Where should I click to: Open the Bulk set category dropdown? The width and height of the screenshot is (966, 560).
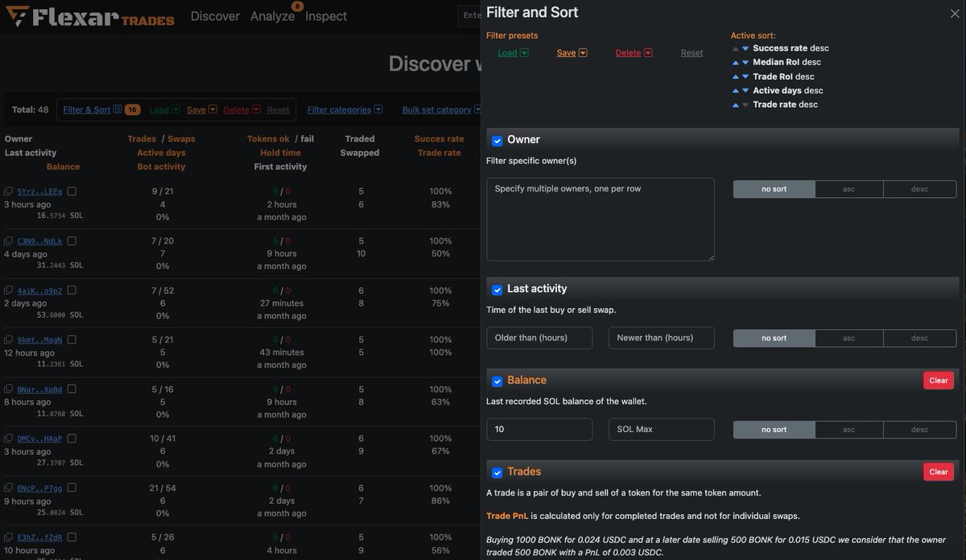click(x=442, y=109)
